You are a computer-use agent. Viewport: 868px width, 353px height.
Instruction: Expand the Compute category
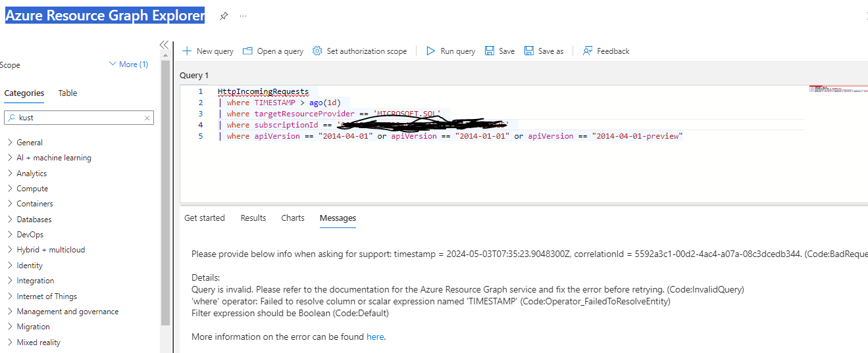click(x=10, y=189)
